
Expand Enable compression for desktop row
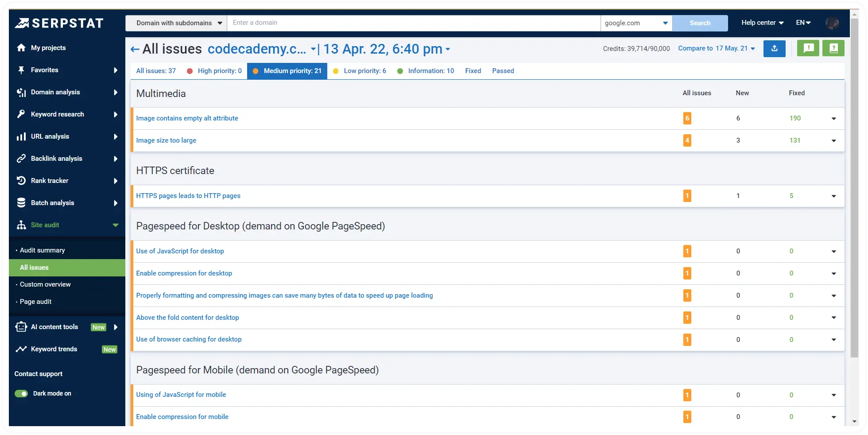pyautogui.click(x=834, y=274)
